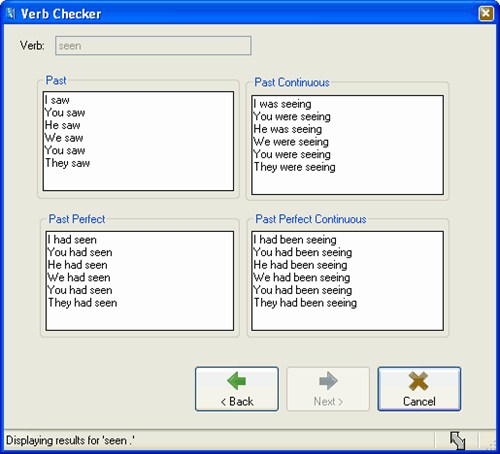The image size is (500, 454).
Task: Go back with the Back button
Action: pos(237,389)
